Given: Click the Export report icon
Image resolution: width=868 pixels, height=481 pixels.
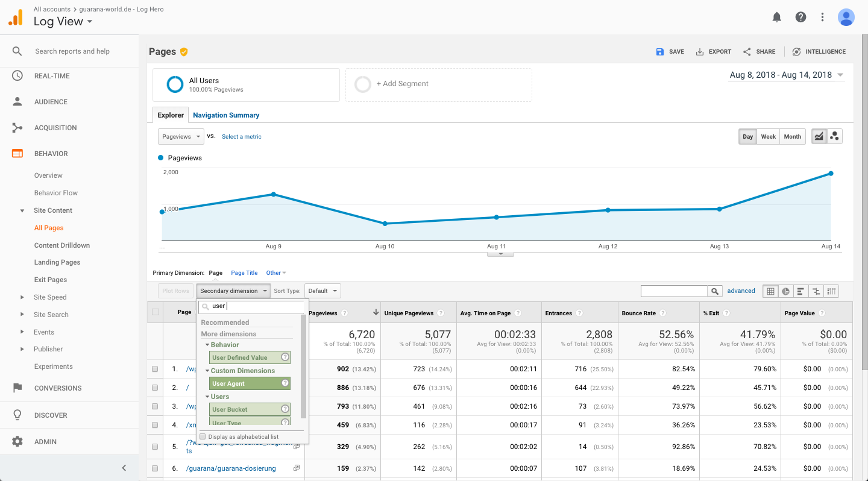Looking at the screenshot, I should pyautogui.click(x=700, y=52).
